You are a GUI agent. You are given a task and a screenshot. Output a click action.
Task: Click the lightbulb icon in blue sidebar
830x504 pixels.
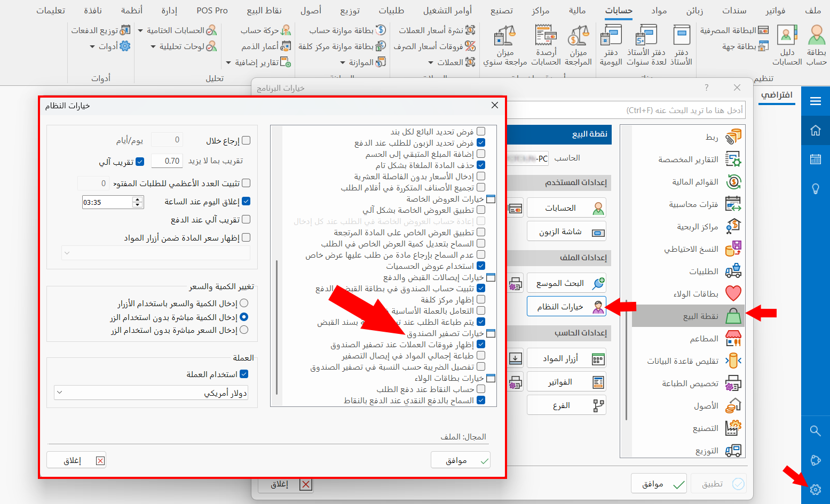pos(815,188)
